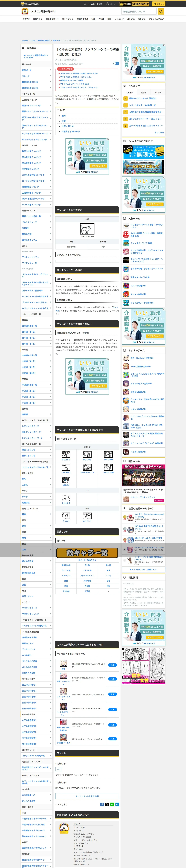Open the Game8 logo home link
The image size is (186, 868).
(x=29, y=4)
